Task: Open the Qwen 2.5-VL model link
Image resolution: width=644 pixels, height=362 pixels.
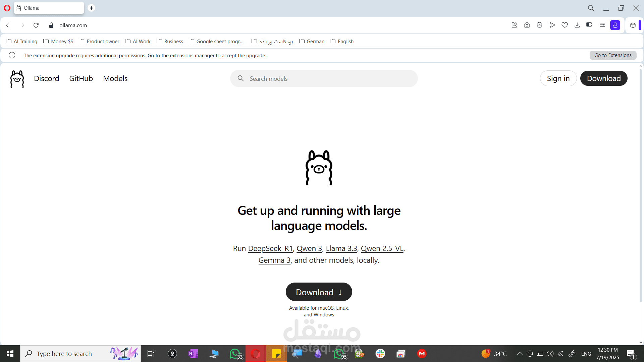Action: click(x=382, y=249)
